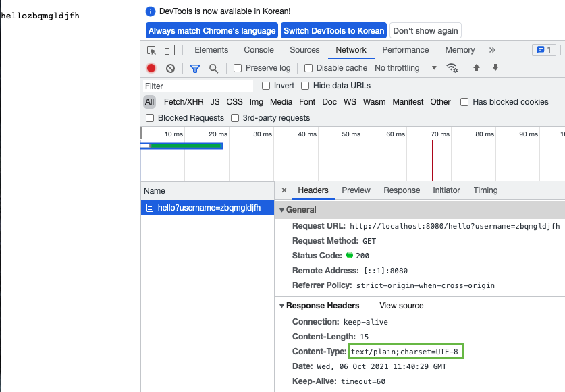Open the Response detail tab
The height and width of the screenshot is (392, 565).
point(402,190)
